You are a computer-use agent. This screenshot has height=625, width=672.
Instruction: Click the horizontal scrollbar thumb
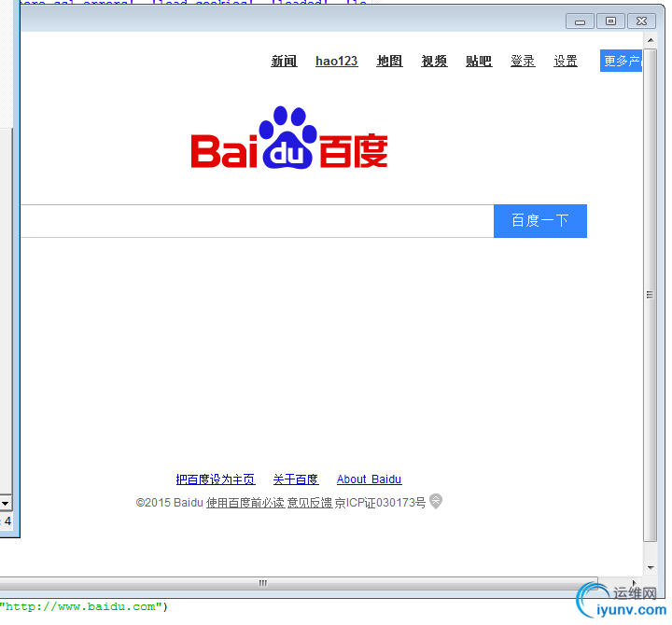pos(299,583)
